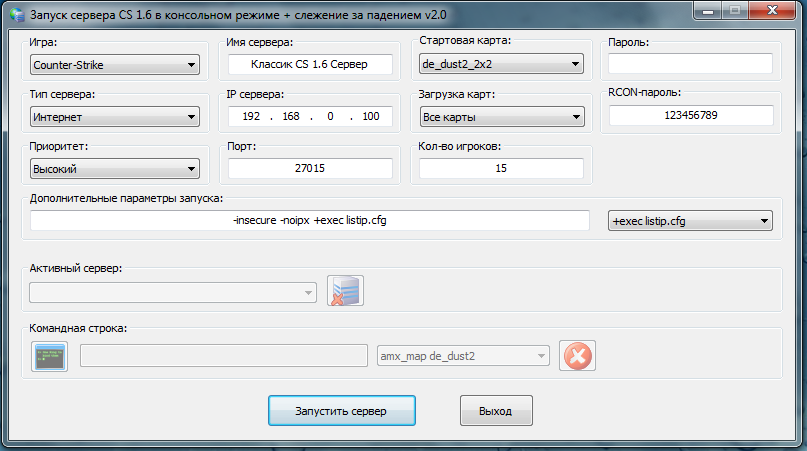The image size is (807, 451).
Task: Click the console terminal icon in Командная строка
Action: (x=49, y=356)
